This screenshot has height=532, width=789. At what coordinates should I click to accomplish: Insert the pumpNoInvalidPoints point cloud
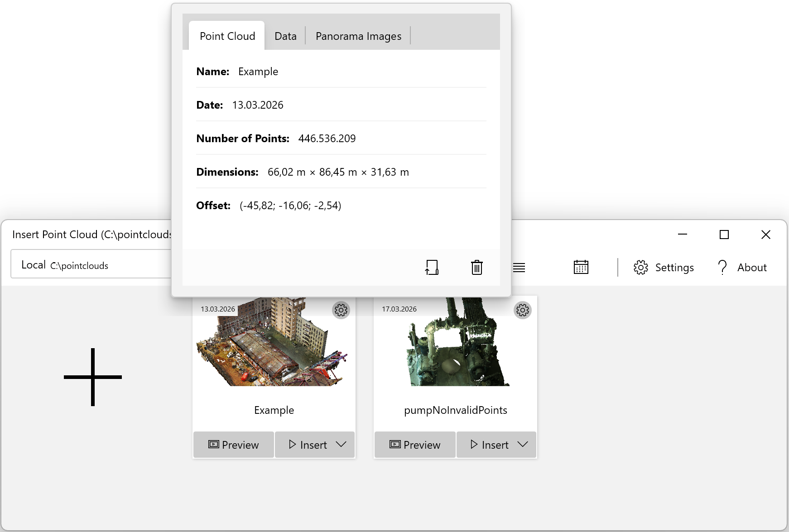tap(489, 445)
